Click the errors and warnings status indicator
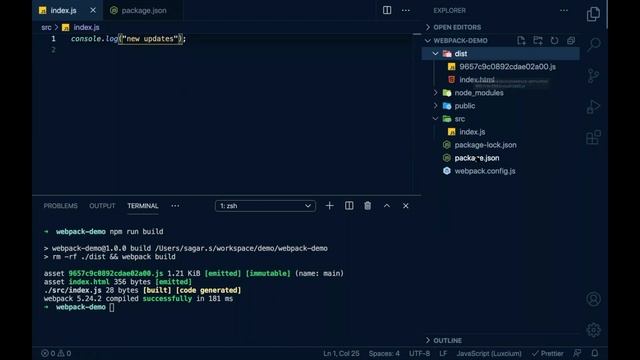This screenshot has width=640, height=360. pyautogui.click(x=56, y=353)
